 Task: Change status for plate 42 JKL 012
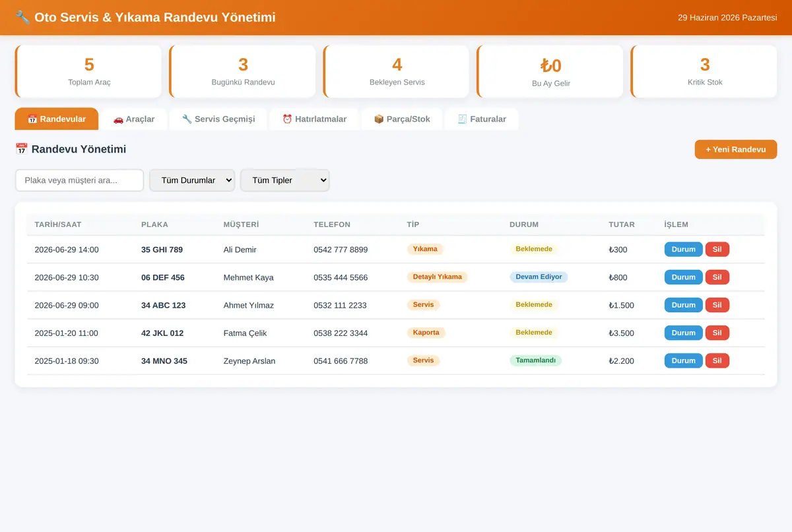[x=684, y=333]
